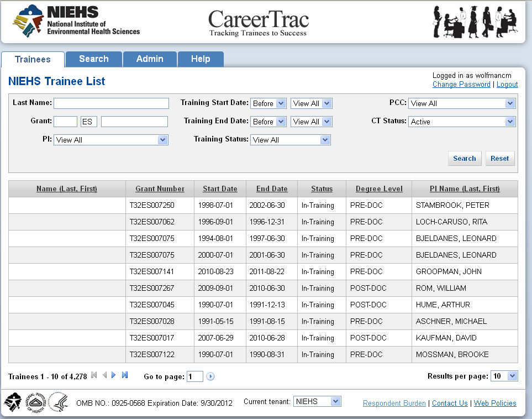The height and width of the screenshot is (419, 532).
Task: Open the Help tab
Action: click(x=201, y=59)
